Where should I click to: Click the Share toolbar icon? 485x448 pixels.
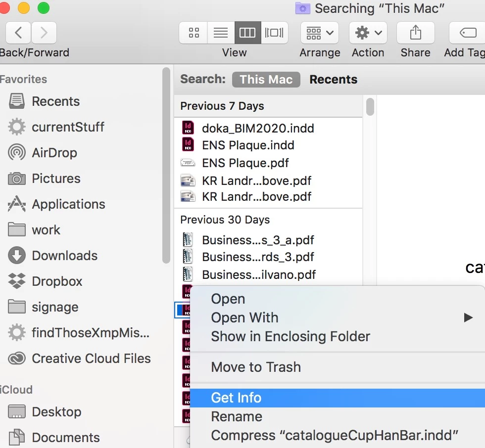415,33
